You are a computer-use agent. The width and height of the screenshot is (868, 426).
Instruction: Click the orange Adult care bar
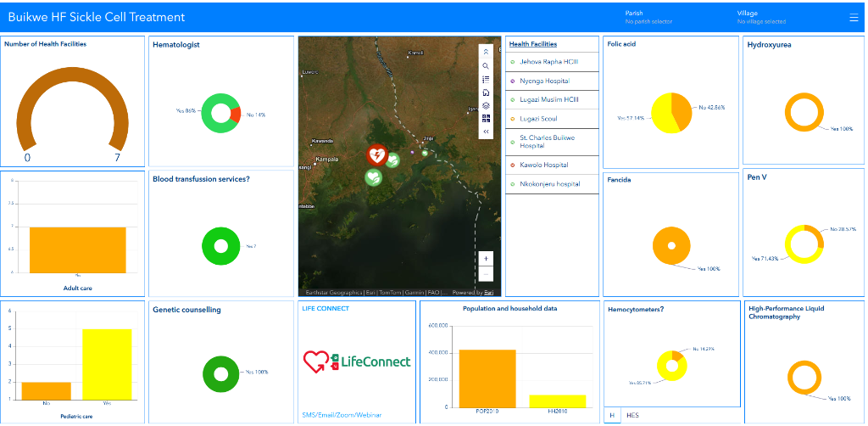(77, 249)
